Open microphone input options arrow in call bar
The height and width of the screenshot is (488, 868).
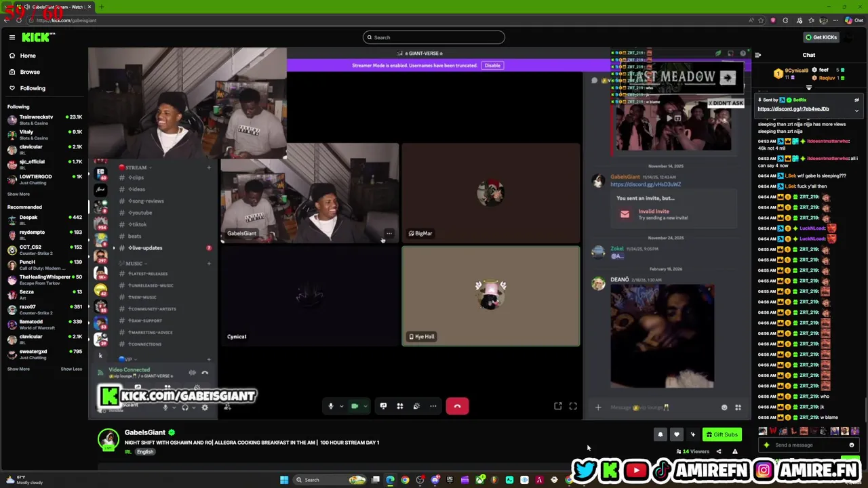tap(341, 407)
